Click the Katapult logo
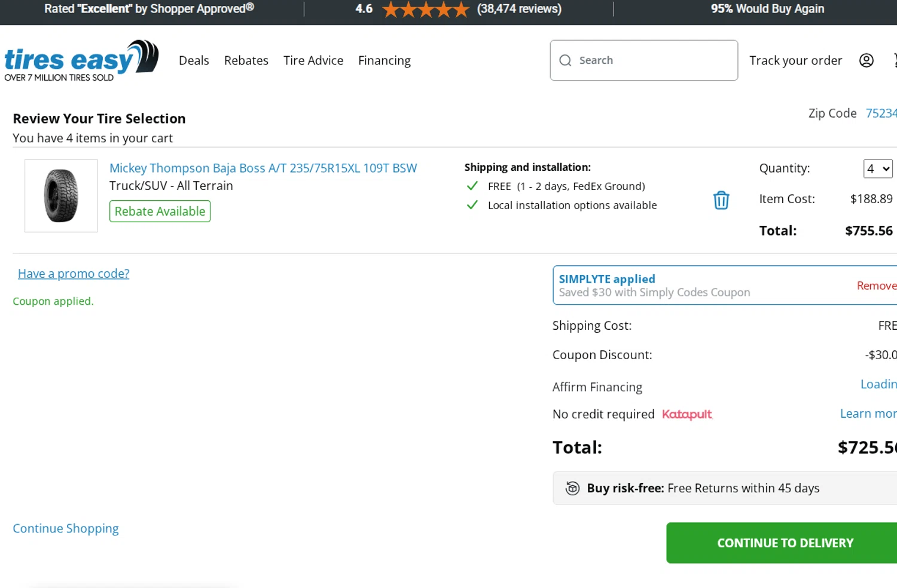This screenshot has height=588, width=897. coord(687,414)
